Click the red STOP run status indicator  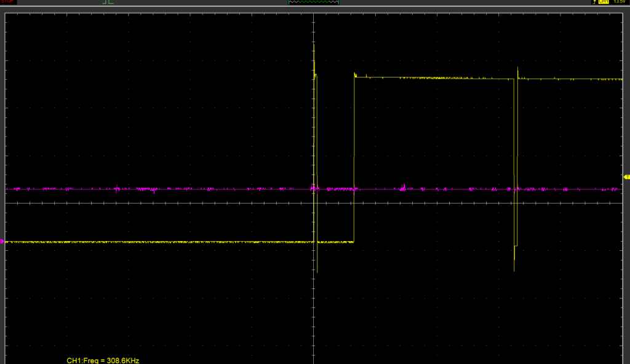tap(9, 2)
